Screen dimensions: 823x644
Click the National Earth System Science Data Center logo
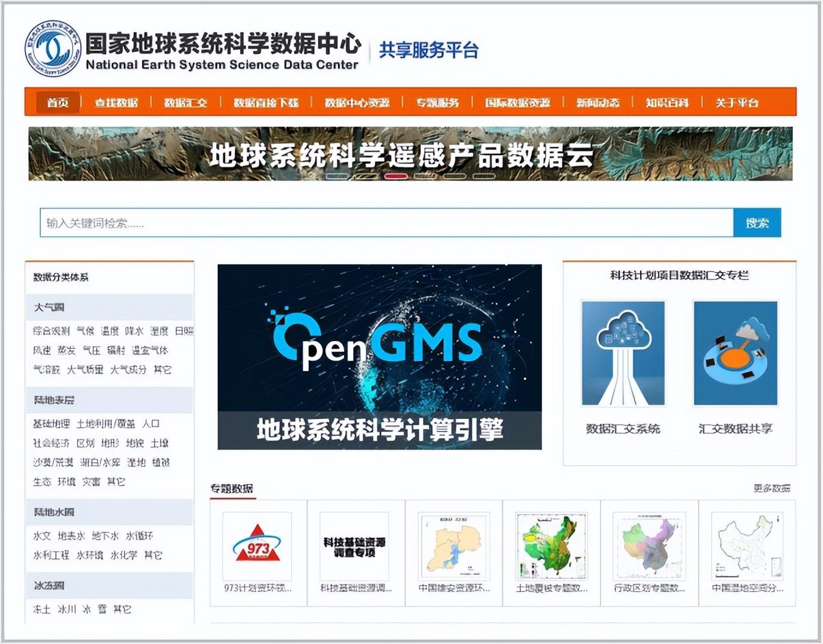[54, 49]
